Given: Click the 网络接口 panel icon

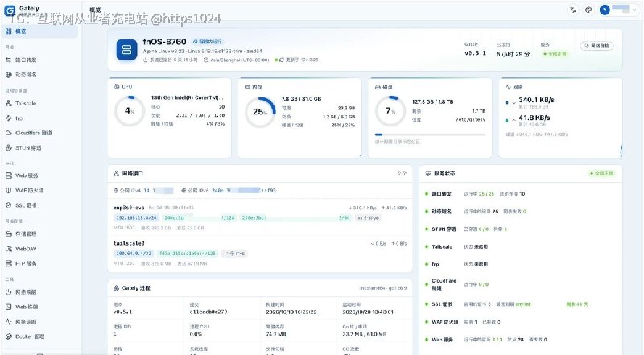Looking at the screenshot, I should (x=116, y=174).
